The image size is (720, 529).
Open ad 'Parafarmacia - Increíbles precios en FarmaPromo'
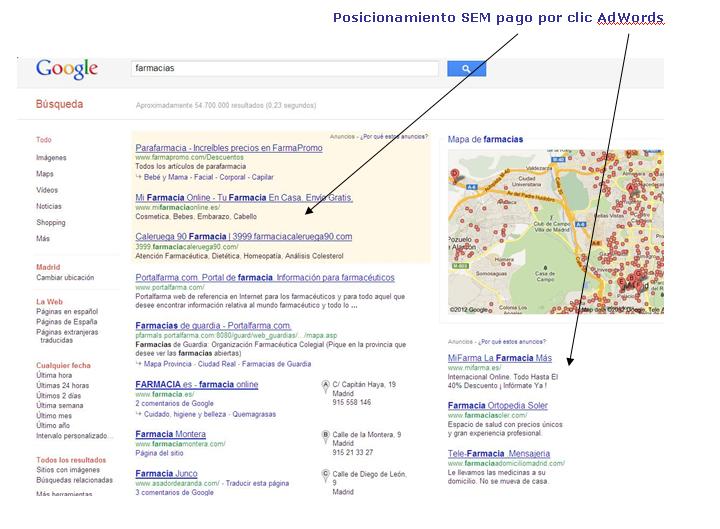tap(229, 148)
